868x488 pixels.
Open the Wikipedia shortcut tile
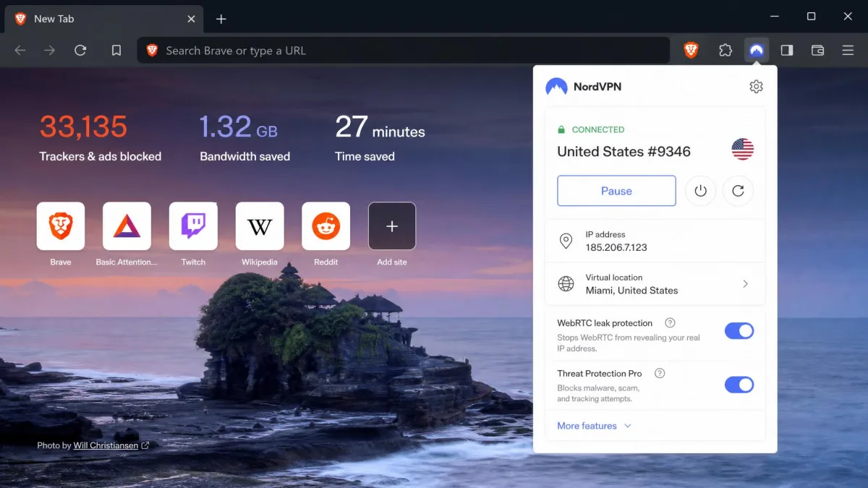[x=260, y=226]
